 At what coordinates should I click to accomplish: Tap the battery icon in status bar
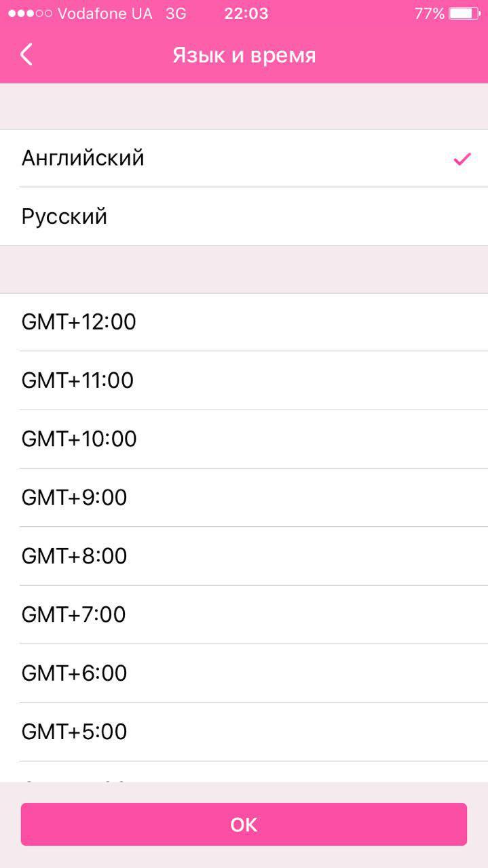[464, 14]
